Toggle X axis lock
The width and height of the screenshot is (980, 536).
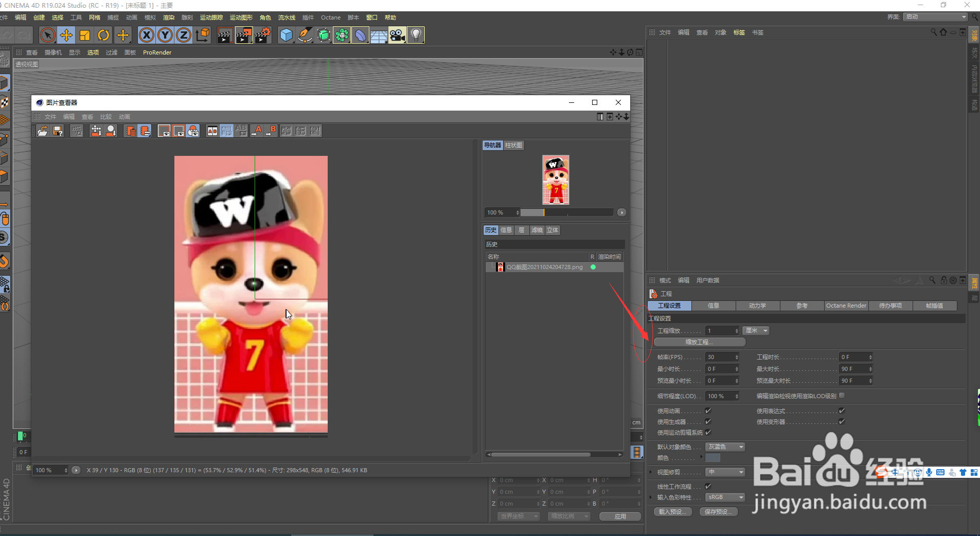tap(147, 35)
